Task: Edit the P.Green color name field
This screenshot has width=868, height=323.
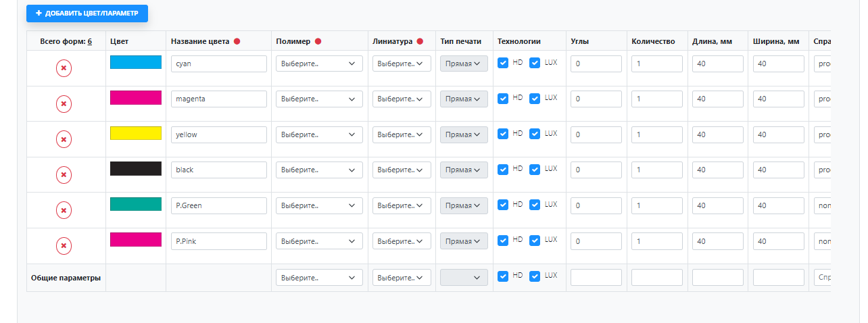Action: pyautogui.click(x=219, y=205)
